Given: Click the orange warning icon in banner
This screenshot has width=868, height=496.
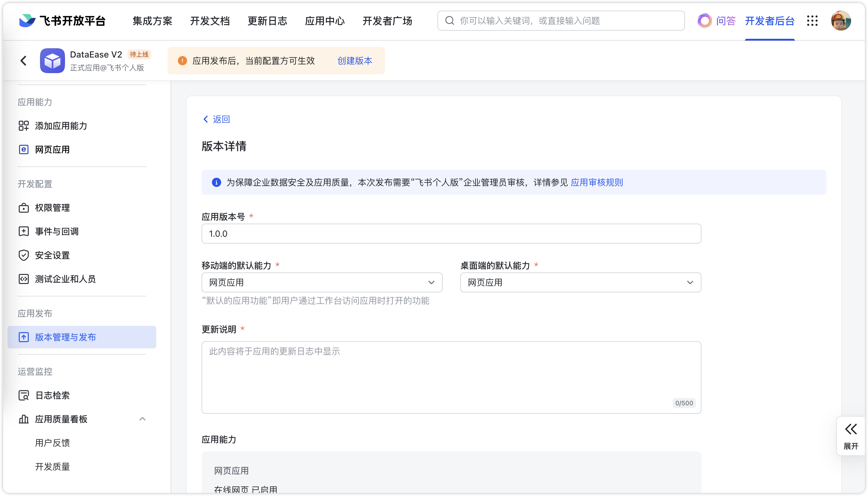Looking at the screenshot, I should (182, 61).
